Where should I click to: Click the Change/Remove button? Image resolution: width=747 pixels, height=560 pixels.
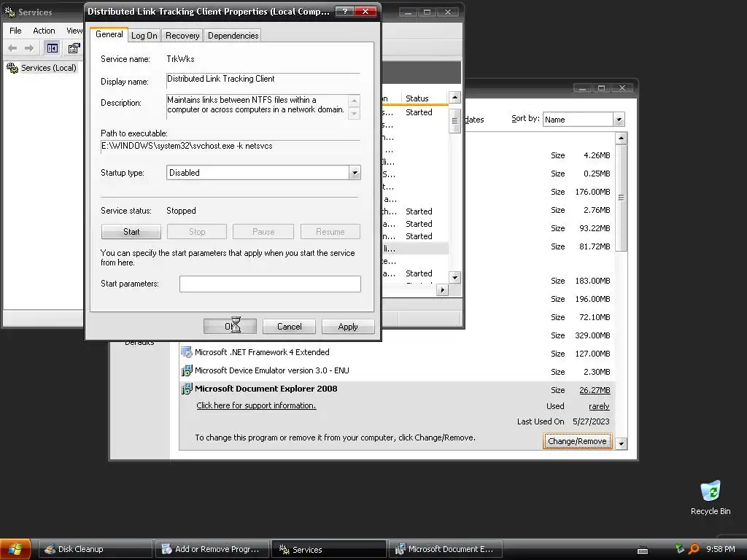577,441
